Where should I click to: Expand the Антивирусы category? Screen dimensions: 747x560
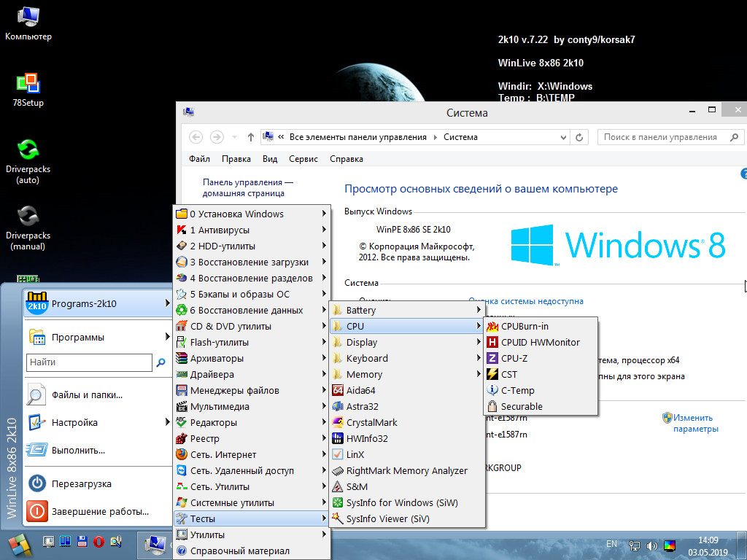220,230
